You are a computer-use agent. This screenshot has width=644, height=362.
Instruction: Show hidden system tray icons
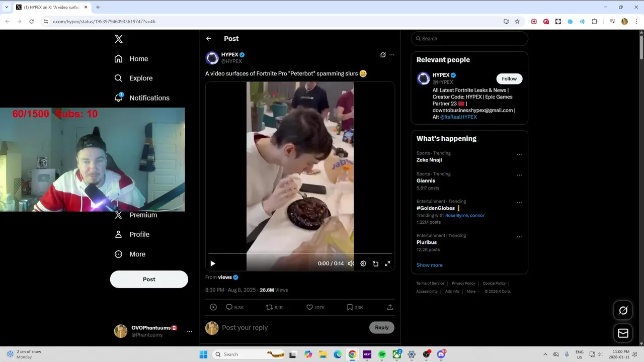(x=545, y=354)
